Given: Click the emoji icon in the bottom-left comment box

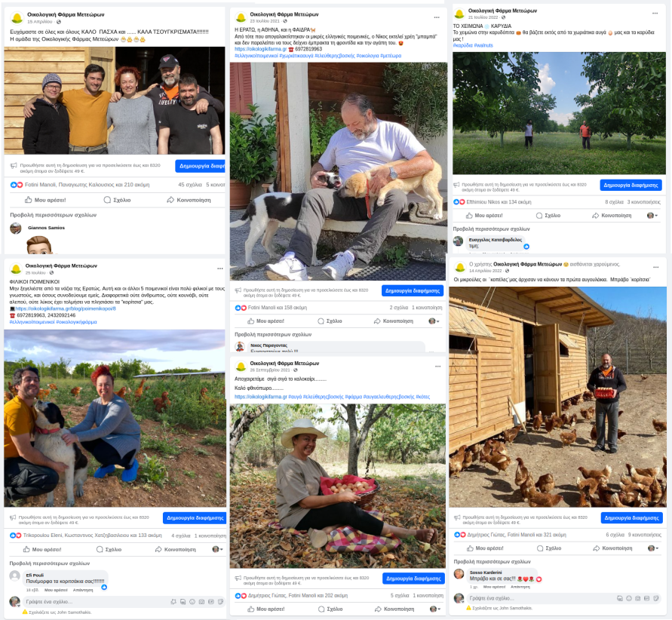Looking at the screenshot, I should click(x=192, y=602).
